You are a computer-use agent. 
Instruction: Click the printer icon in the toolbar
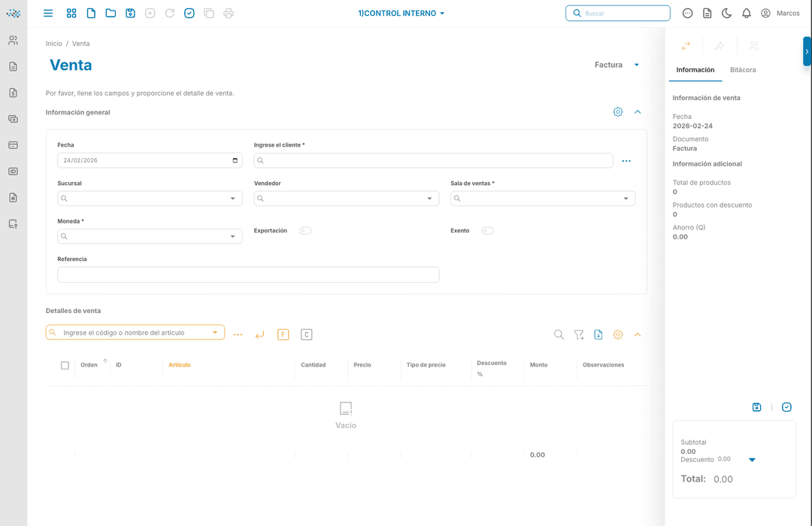229,14
